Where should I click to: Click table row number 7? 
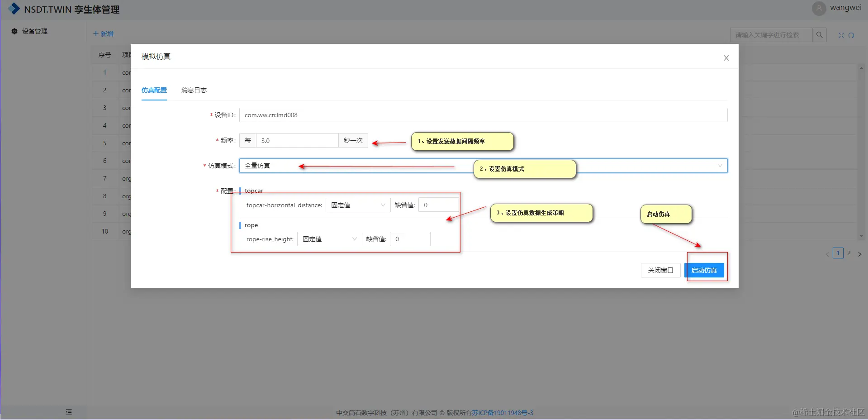tap(104, 178)
